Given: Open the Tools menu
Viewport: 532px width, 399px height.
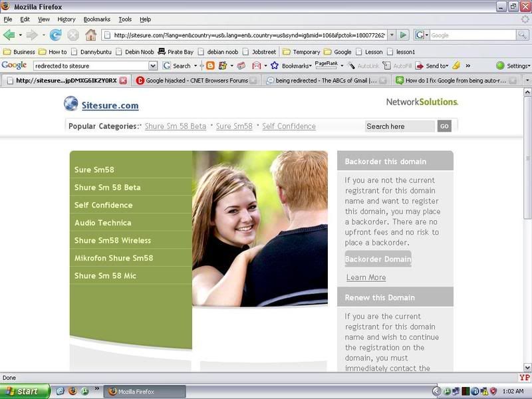Looking at the screenshot, I should (x=125, y=19).
